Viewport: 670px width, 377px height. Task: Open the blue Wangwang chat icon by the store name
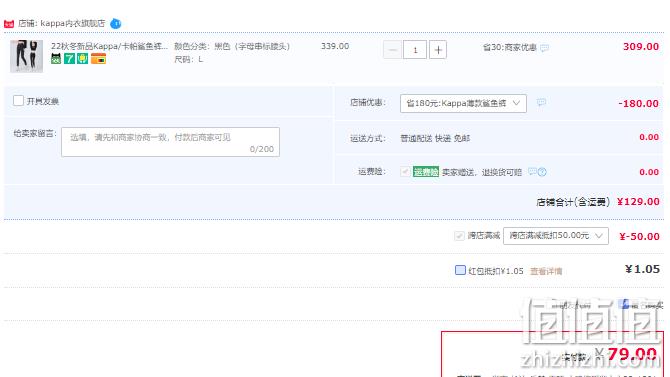pos(115,24)
